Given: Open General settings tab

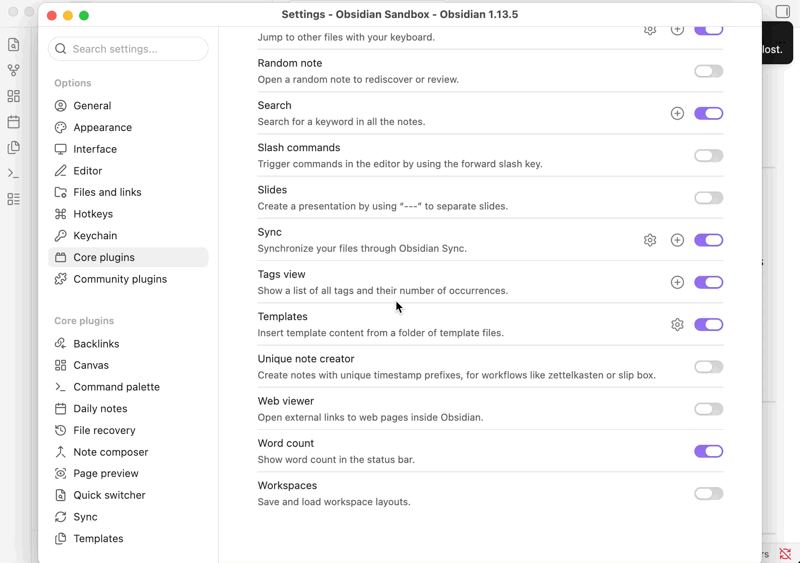Looking at the screenshot, I should 128,106.
